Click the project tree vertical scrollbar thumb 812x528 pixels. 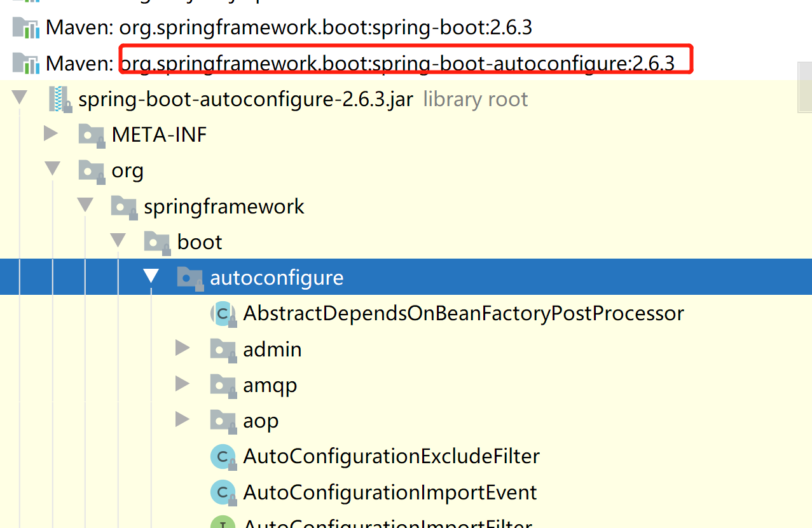804,87
